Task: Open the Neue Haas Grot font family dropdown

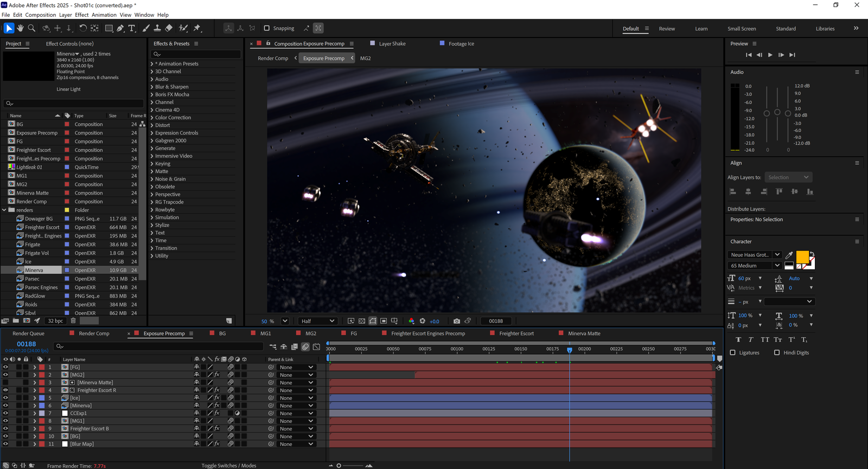Action: tap(777, 255)
